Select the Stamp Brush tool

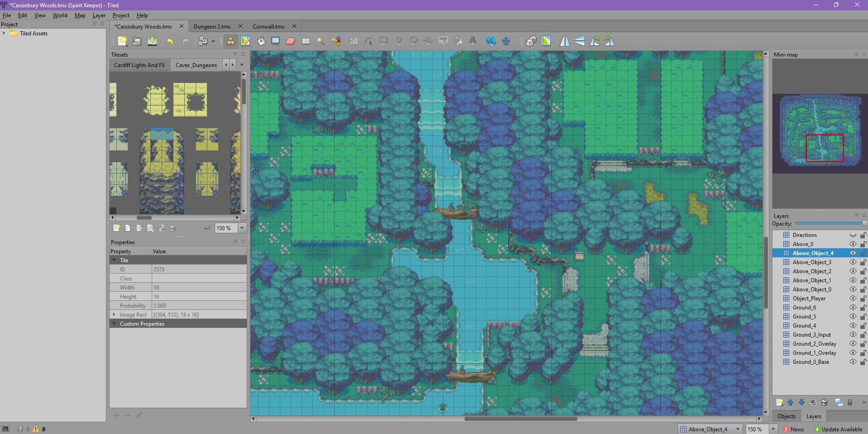pyautogui.click(x=230, y=41)
